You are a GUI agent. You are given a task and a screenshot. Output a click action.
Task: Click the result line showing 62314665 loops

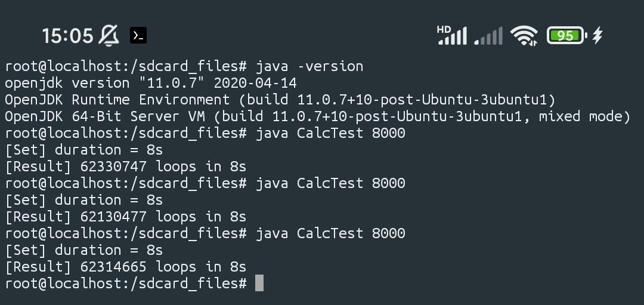pos(126,267)
